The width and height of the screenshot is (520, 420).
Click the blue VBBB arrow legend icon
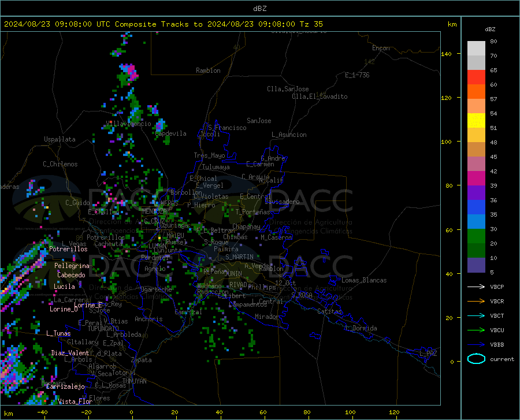pyautogui.click(x=476, y=344)
